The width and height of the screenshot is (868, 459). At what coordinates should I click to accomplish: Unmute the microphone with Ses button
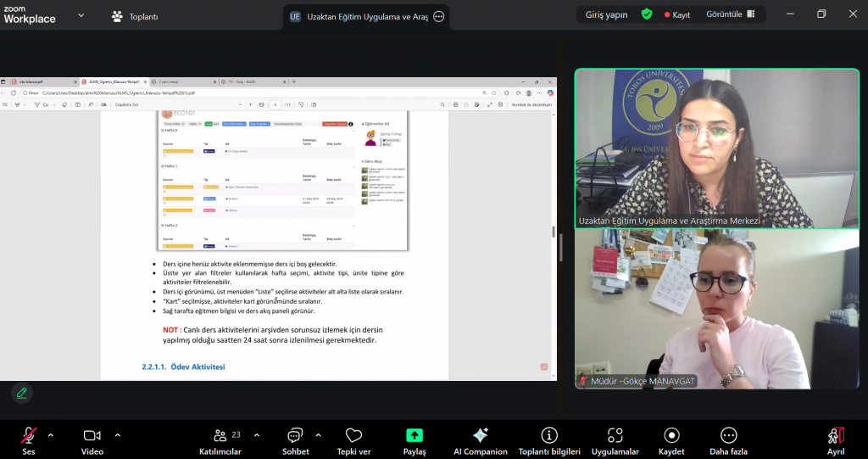29,436
